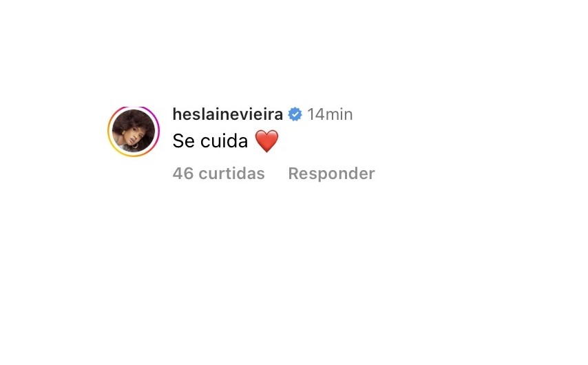Click the word 'curtidas' under comment
588x365 pixels.
click(232, 174)
